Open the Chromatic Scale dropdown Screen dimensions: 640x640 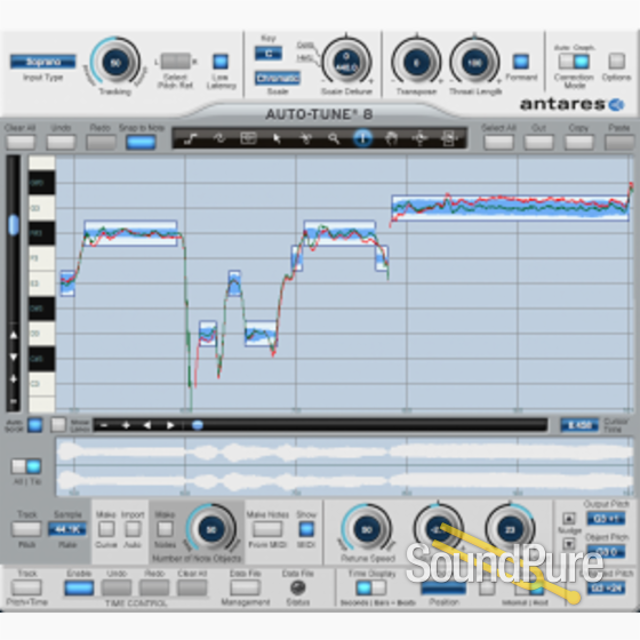(x=277, y=78)
